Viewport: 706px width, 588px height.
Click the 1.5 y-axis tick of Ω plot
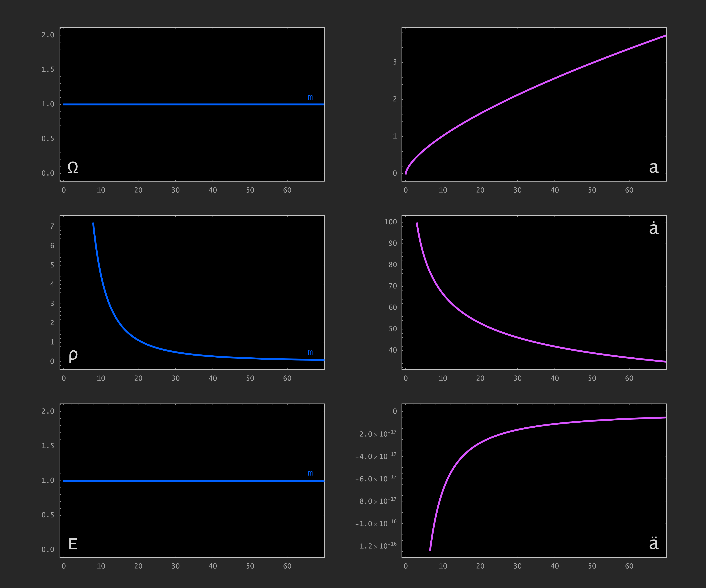pos(48,70)
